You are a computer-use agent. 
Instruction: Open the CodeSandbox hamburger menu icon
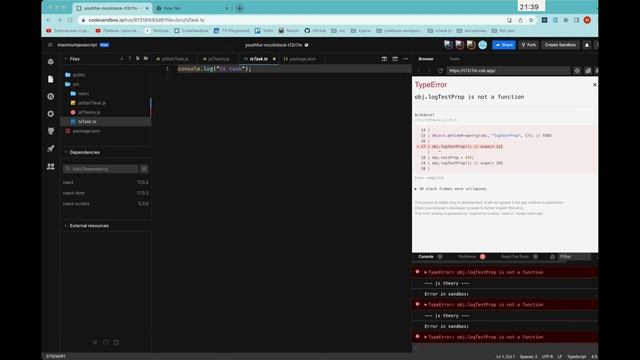pyautogui.click(x=50, y=45)
